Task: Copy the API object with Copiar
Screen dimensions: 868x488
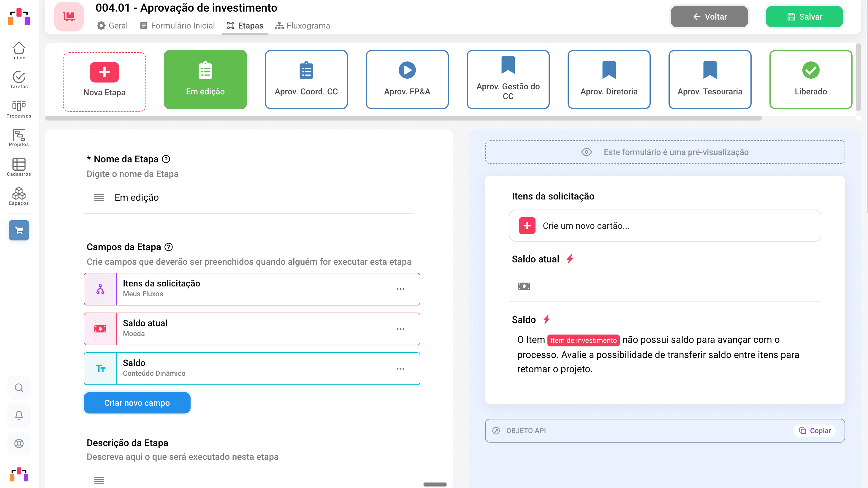Action: 815,431
